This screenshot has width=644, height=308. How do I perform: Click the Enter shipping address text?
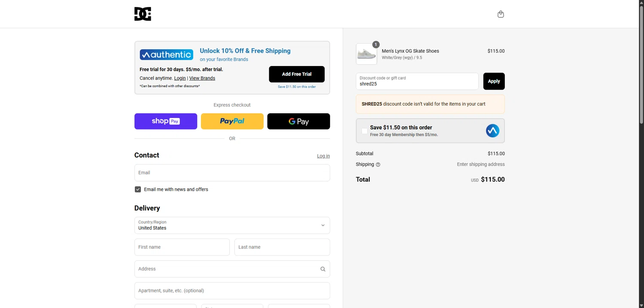click(481, 164)
